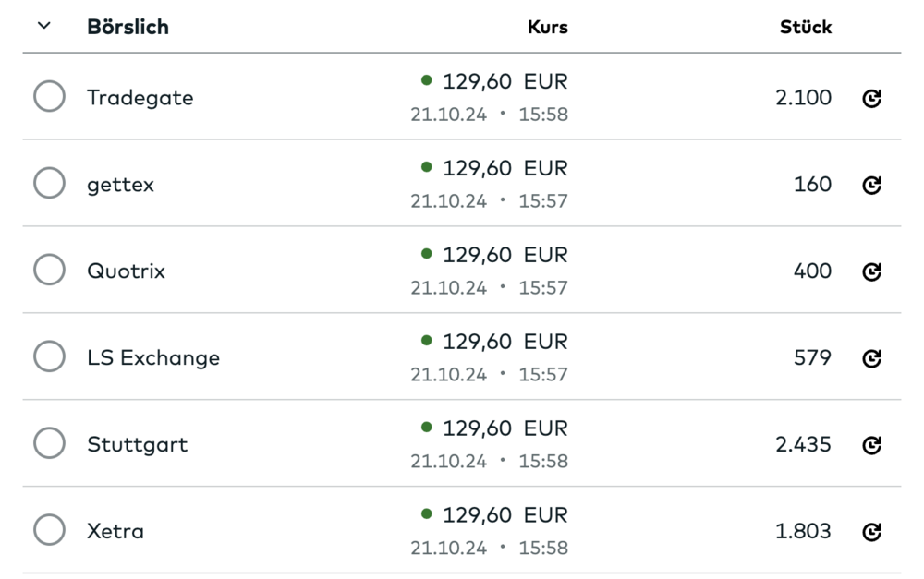Refresh the Tradegate quote

coord(871,98)
